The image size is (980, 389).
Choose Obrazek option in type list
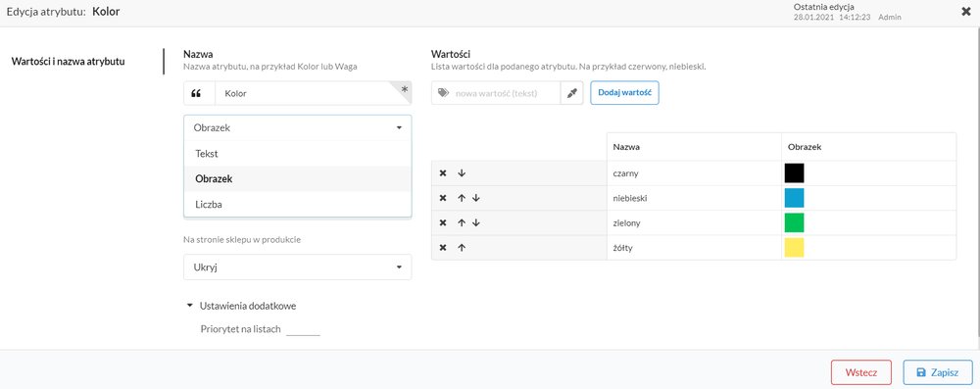coord(298,179)
